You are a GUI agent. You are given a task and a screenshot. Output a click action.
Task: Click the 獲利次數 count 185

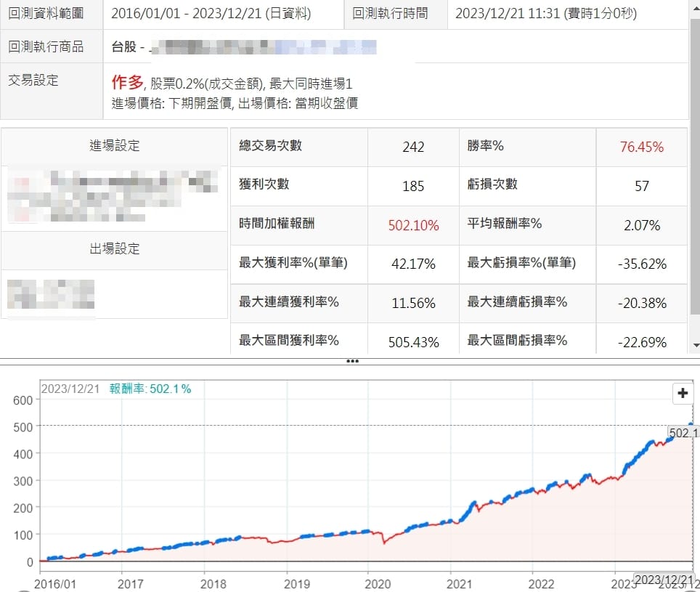click(413, 186)
